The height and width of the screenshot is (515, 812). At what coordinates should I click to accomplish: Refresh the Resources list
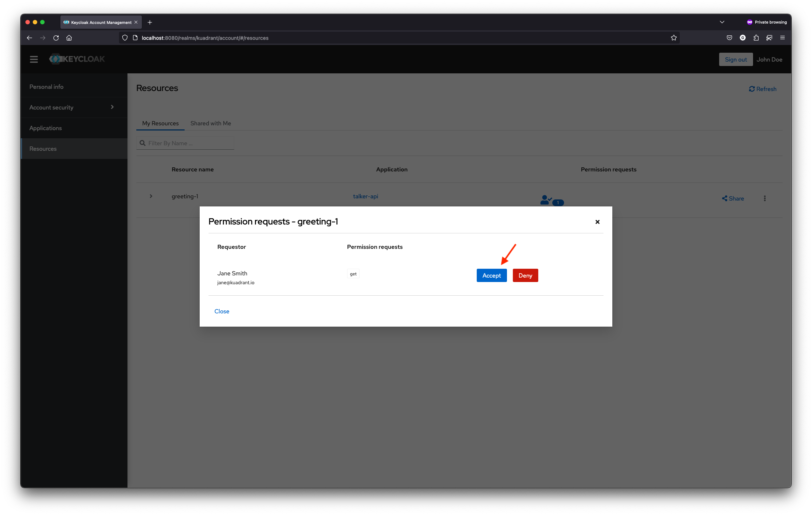pos(762,88)
